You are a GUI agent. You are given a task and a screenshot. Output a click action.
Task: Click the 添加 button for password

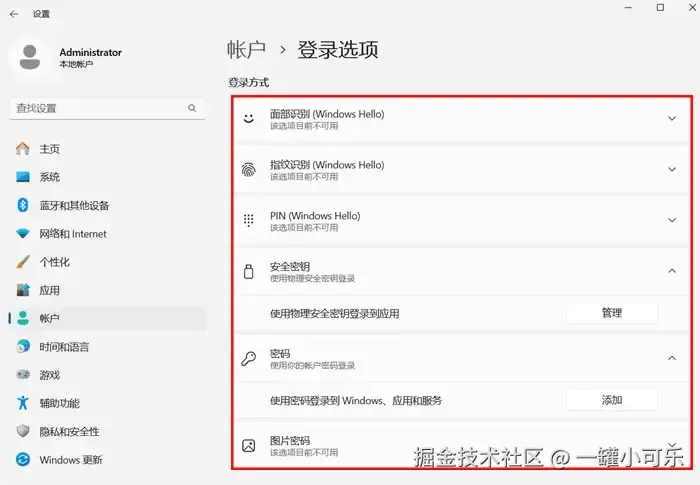coord(612,400)
